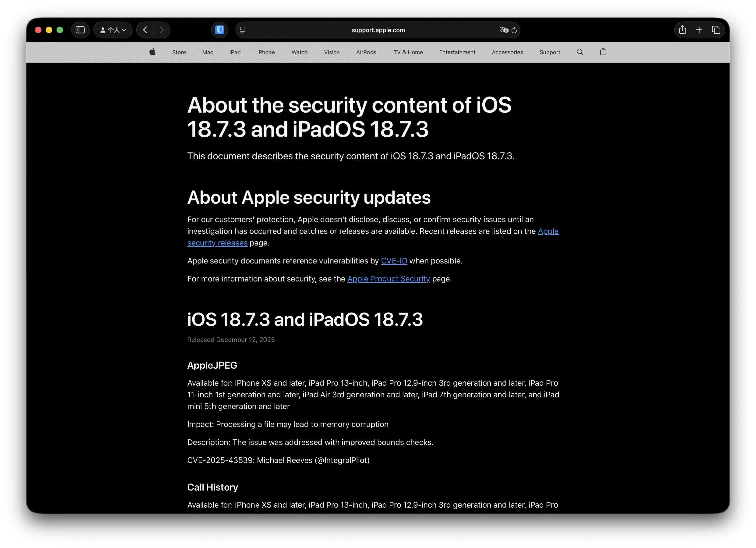This screenshot has width=756, height=548.
Task: Open a new tab
Action: click(699, 30)
